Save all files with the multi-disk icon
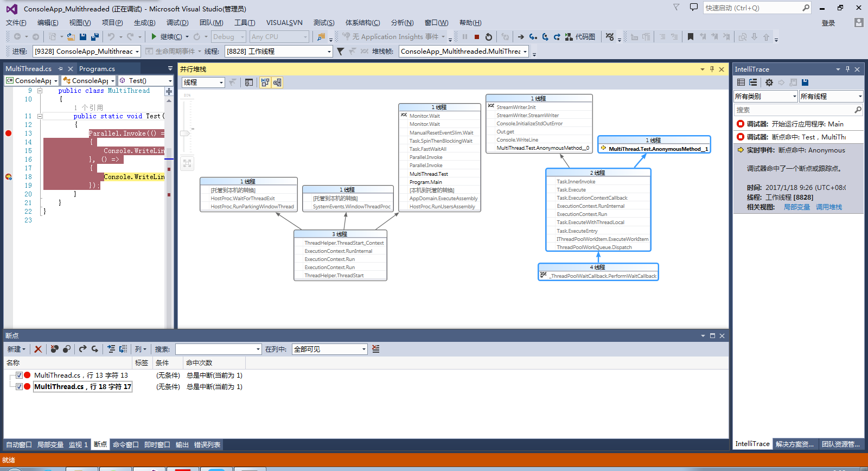Viewport: 868px width, 471px height. click(95, 37)
